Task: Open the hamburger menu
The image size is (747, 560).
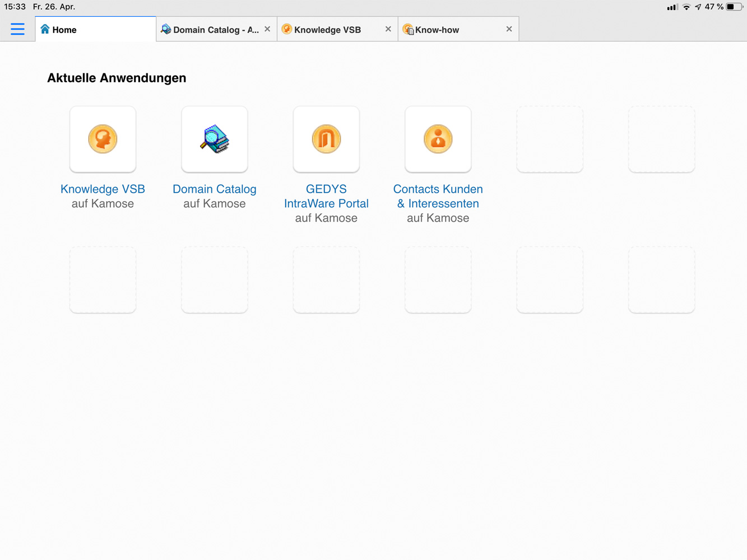Action: (17, 29)
